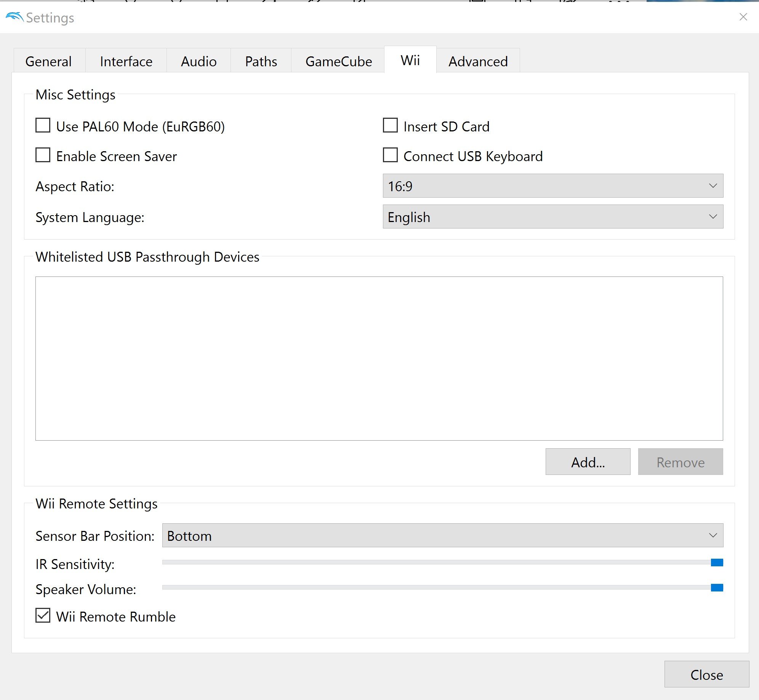Open Sensor Bar Position dropdown

click(x=442, y=535)
